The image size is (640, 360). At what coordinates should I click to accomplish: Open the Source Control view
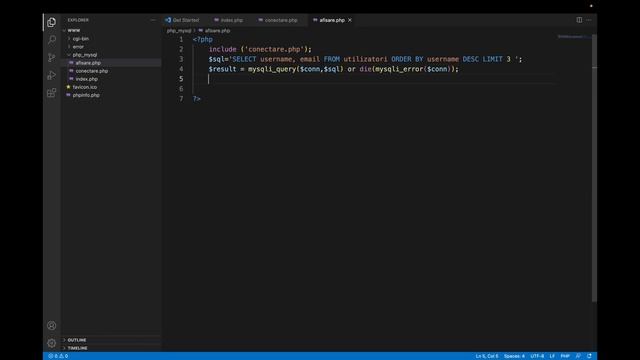click(51, 58)
